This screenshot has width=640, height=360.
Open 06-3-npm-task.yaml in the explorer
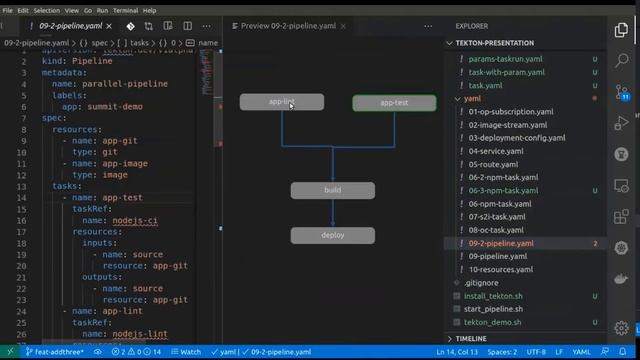click(503, 191)
